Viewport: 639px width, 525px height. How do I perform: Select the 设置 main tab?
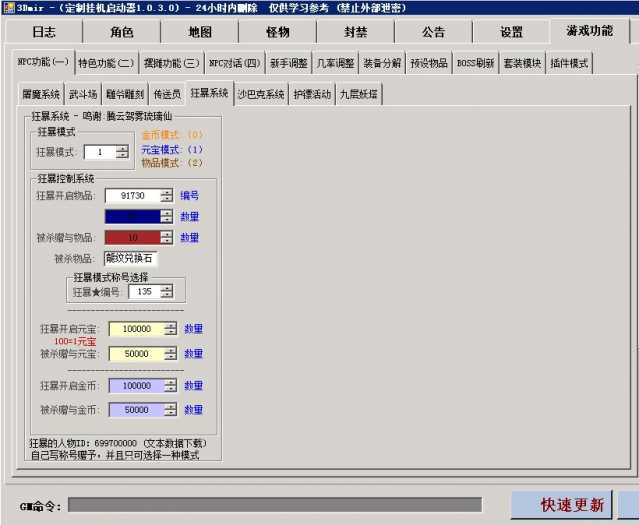pyautogui.click(x=511, y=32)
